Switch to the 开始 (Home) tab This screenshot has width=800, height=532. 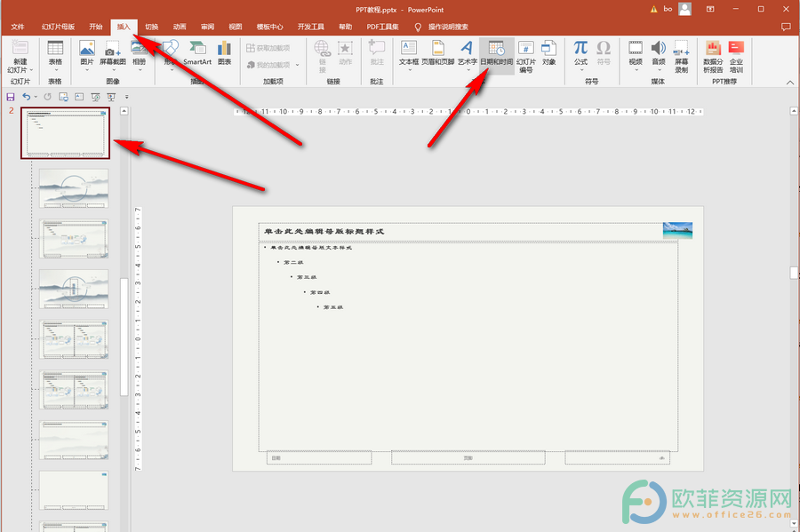click(96, 27)
